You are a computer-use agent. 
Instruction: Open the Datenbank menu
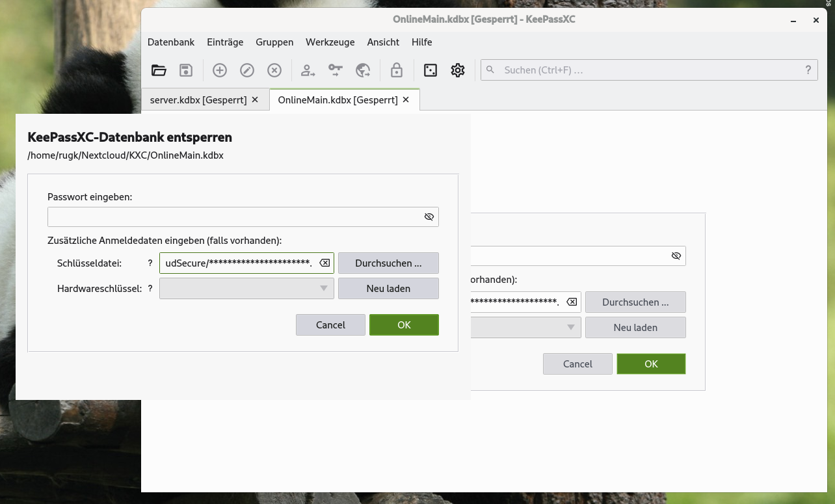(x=170, y=42)
